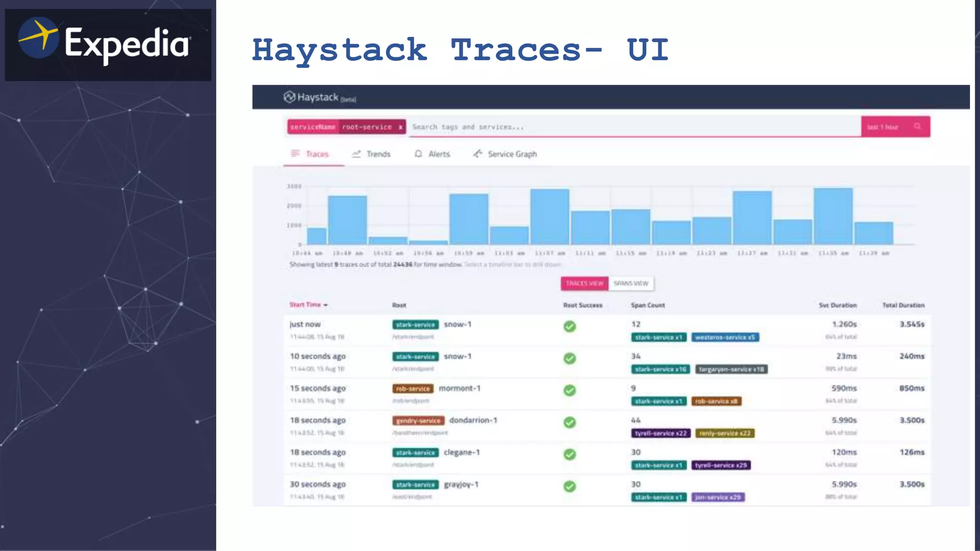Open the last 1 hour time picker
The width and height of the screenshot is (980, 551).
[883, 127]
